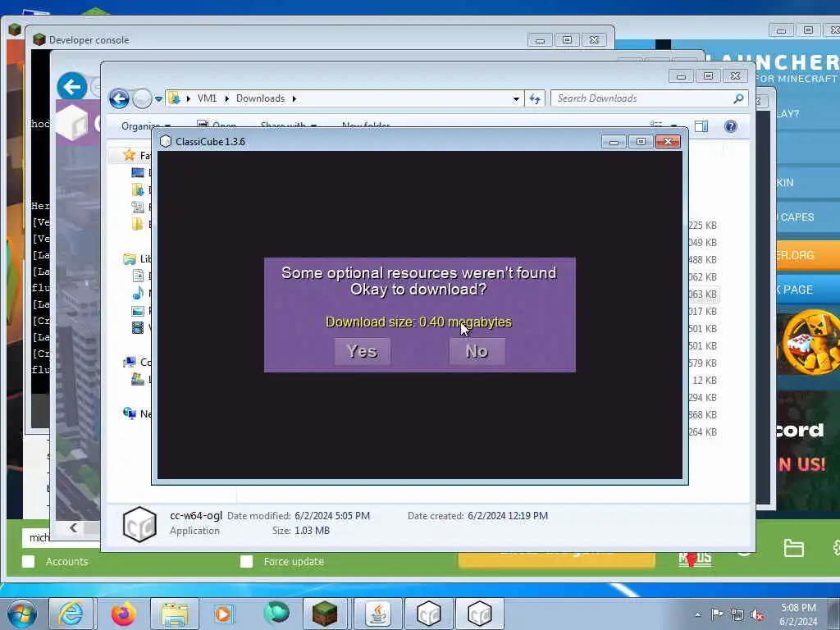Close the ClassiCube 1.3.6 window
840x630 pixels.
click(668, 141)
